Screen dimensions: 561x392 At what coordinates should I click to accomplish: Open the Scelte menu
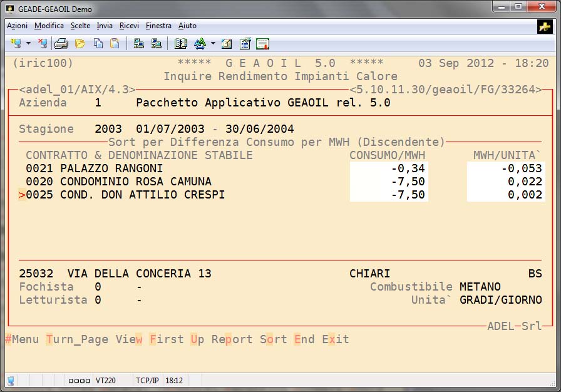coord(80,26)
